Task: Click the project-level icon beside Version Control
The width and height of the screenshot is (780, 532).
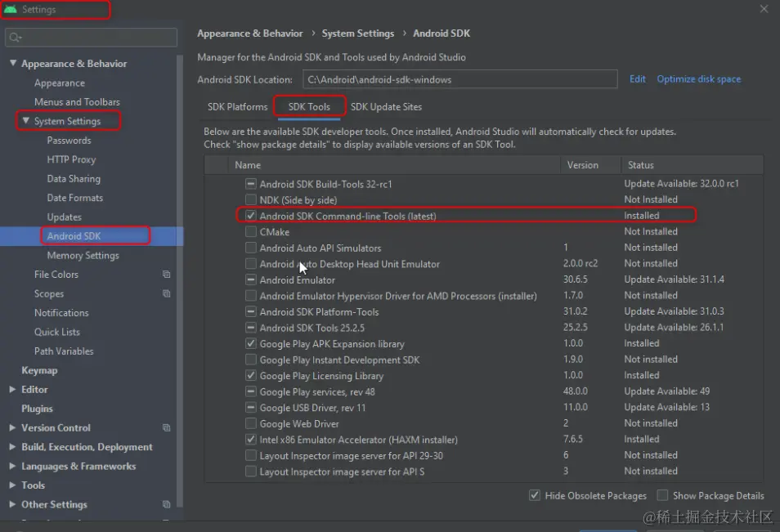Action: [x=167, y=427]
